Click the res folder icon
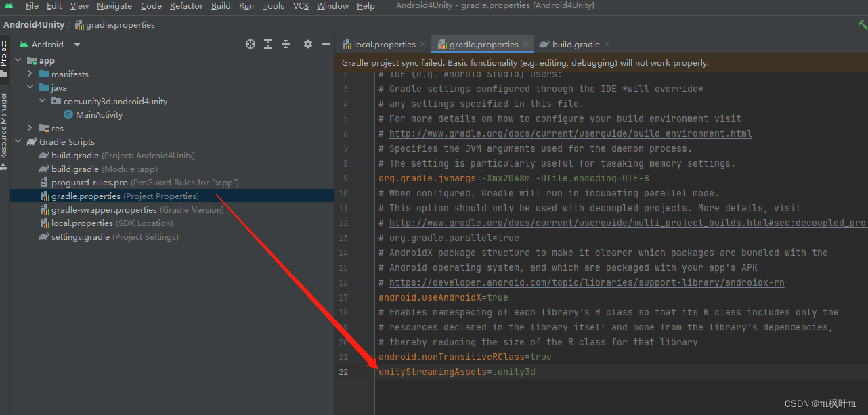The height and width of the screenshot is (415, 868). (44, 128)
